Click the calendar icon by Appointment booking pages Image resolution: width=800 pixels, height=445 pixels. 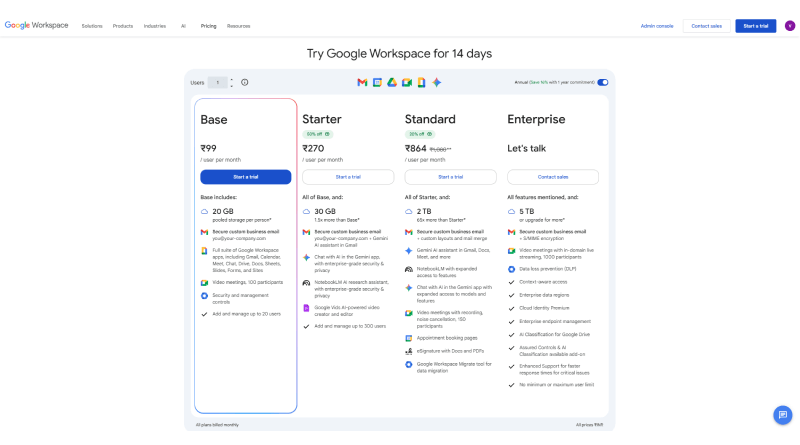(x=409, y=338)
